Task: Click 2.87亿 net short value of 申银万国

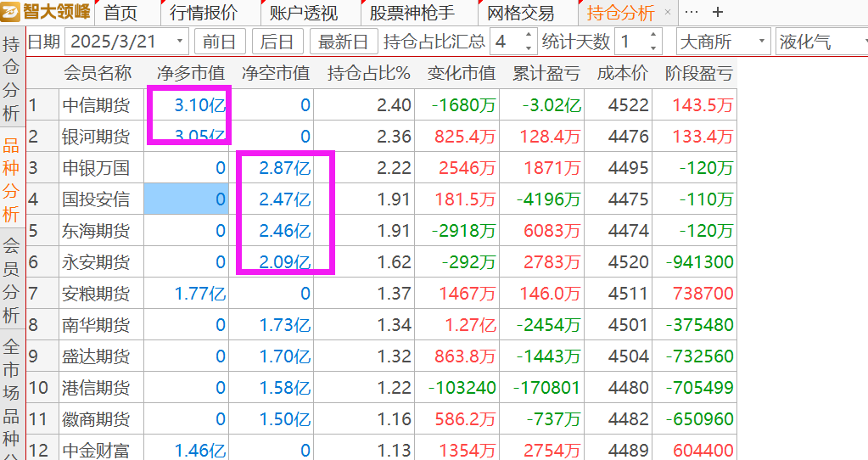Action: [284, 168]
